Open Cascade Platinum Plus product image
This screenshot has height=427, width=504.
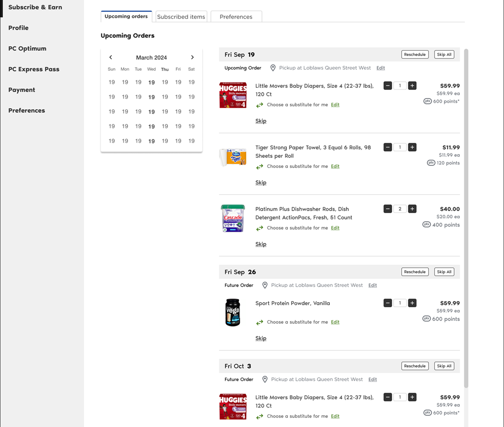tap(233, 218)
